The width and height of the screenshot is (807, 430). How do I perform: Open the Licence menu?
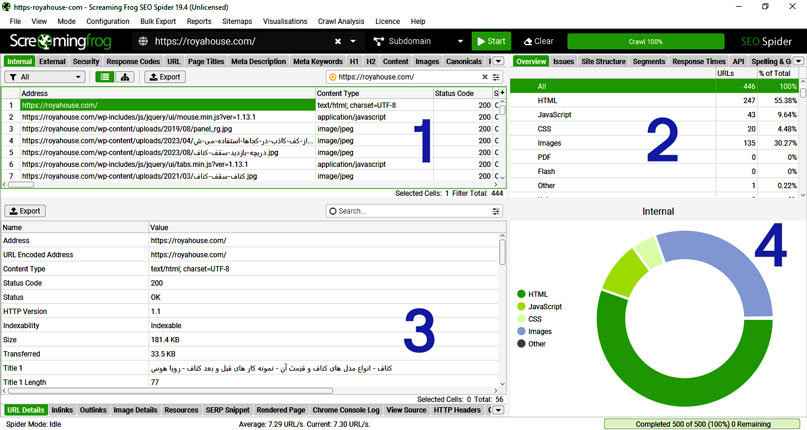click(388, 21)
